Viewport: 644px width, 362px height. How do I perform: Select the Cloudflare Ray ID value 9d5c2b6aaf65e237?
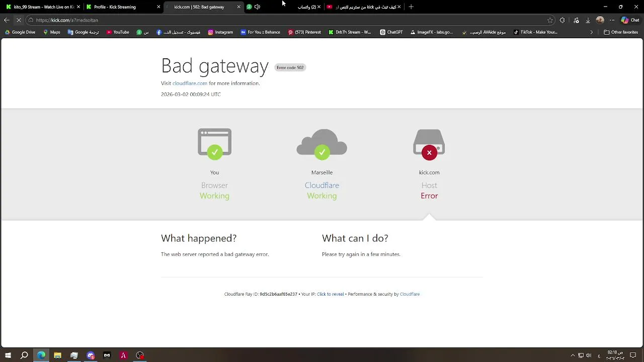[278, 294]
